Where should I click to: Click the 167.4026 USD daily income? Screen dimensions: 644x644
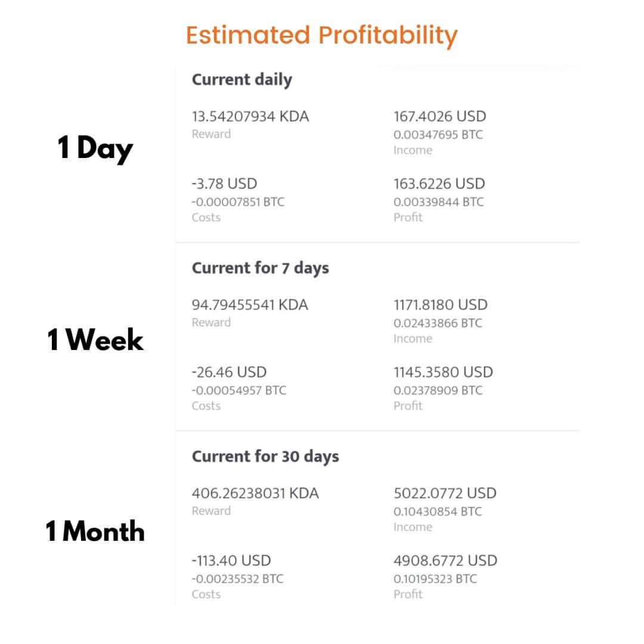tap(440, 116)
